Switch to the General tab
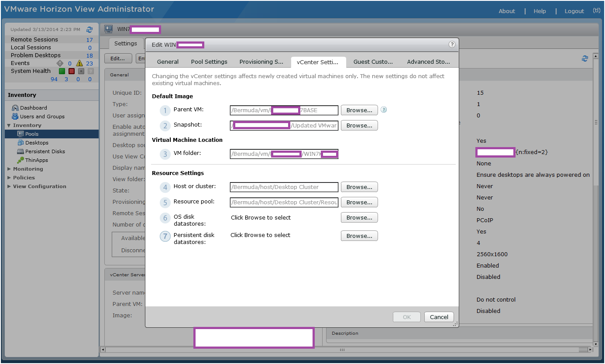This screenshot has height=364, width=605. tap(168, 62)
